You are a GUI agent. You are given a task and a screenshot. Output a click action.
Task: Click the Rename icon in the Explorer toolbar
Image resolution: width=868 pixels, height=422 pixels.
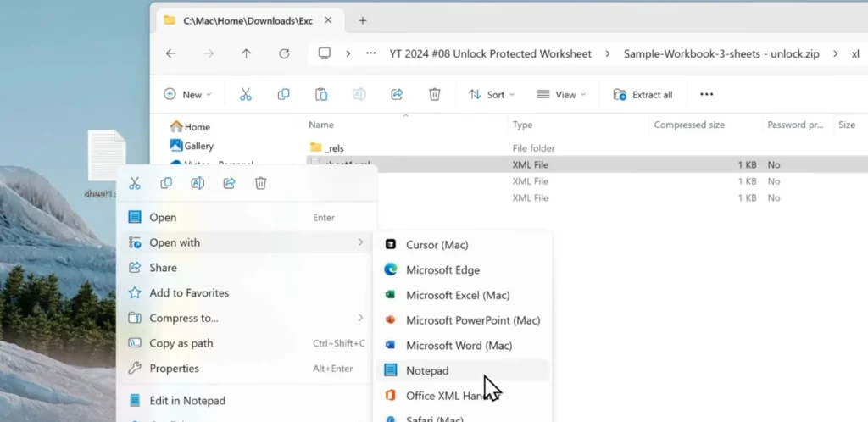(x=359, y=95)
